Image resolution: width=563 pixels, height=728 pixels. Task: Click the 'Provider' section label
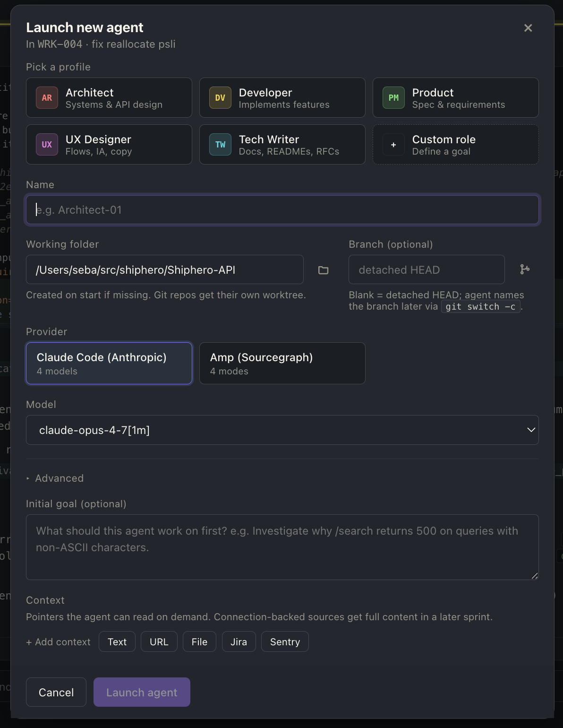pos(46,332)
